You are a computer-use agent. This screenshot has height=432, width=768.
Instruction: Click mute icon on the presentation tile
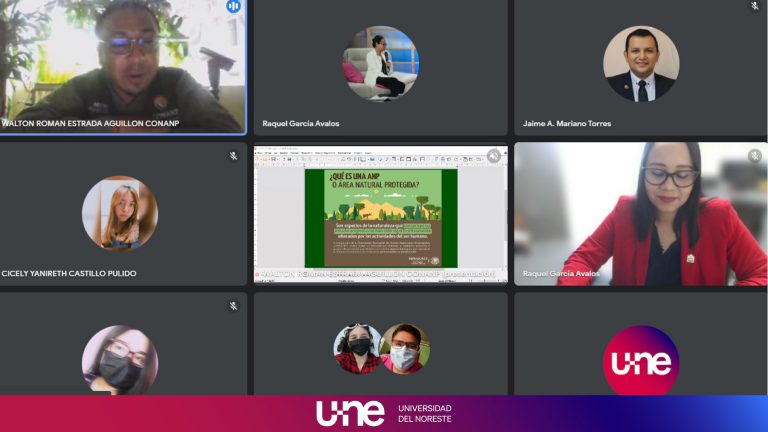coord(494,156)
